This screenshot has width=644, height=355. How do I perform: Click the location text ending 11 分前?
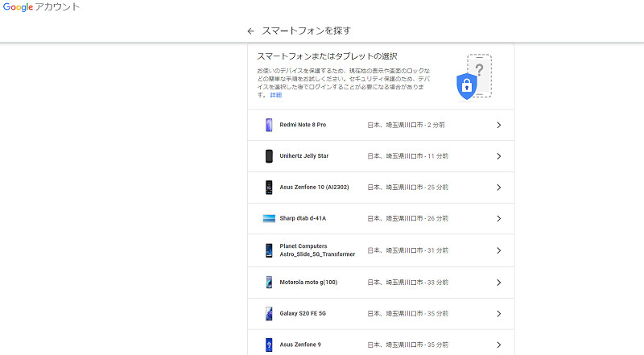point(407,156)
